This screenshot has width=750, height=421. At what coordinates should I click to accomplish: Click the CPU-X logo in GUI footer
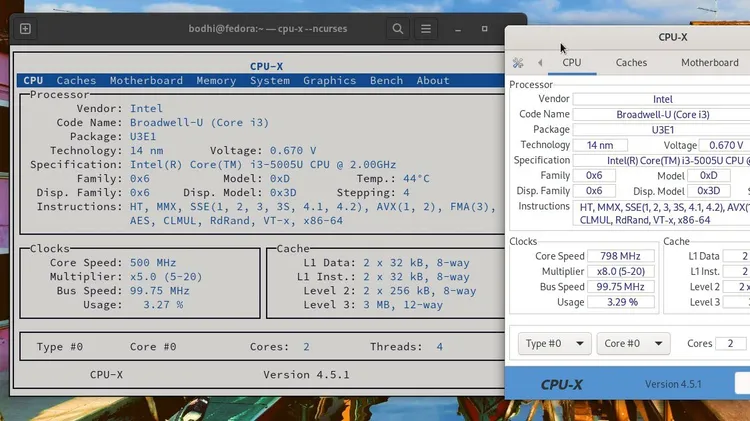(x=562, y=385)
